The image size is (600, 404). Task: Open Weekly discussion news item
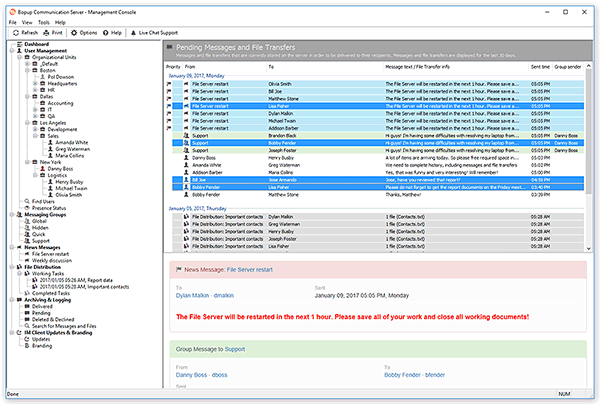(x=52, y=261)
